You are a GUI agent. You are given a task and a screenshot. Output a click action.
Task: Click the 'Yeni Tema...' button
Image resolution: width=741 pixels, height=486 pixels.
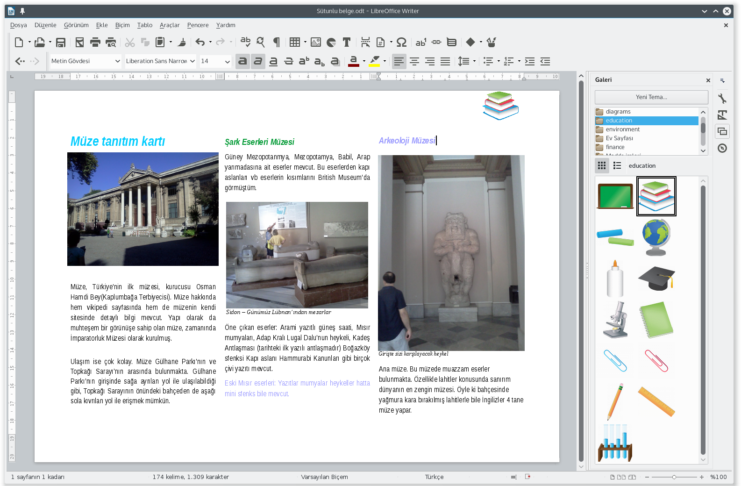pyautogui.click(x=650, y=97)
